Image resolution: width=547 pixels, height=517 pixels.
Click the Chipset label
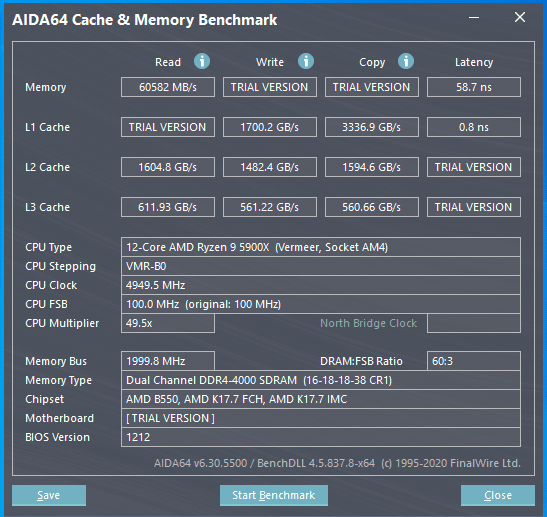click(44, 399)
